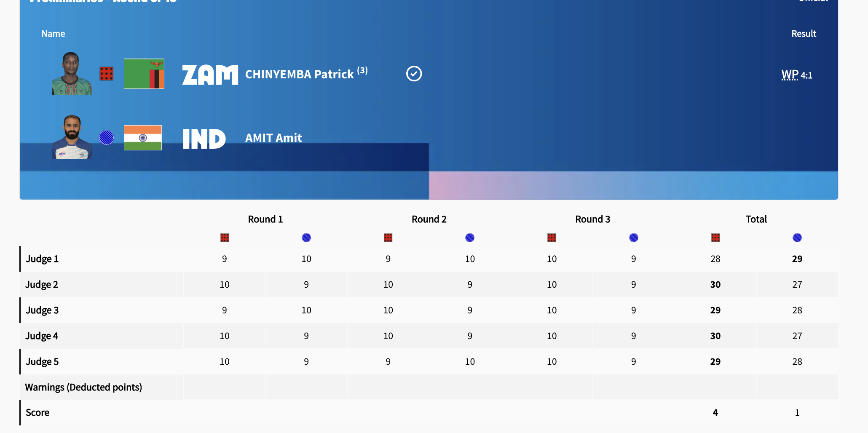Click the red corner icon under Round 1
Image resolution: width=868 pixels, height=433 pixels.
coord(225,238)
